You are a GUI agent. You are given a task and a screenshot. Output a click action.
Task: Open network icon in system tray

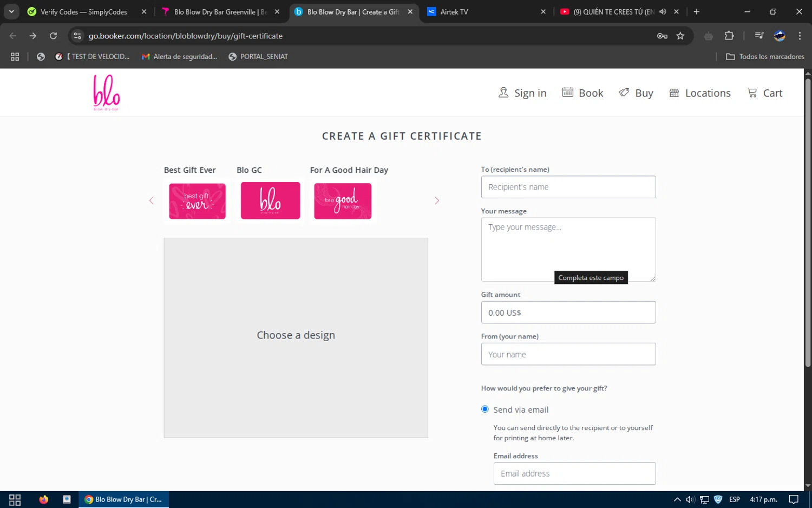[704, 499]
